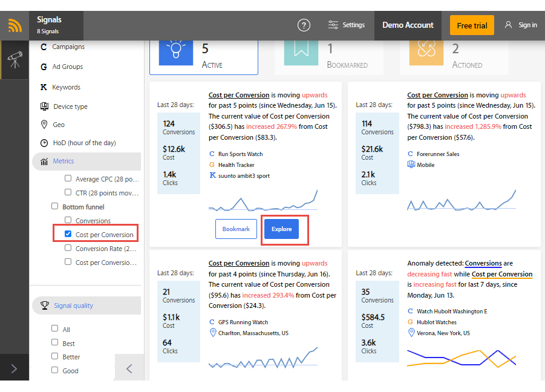Enable the Best signal quality checkbox
Viewport: 545px width, 392px height.
tap(54, 342)
